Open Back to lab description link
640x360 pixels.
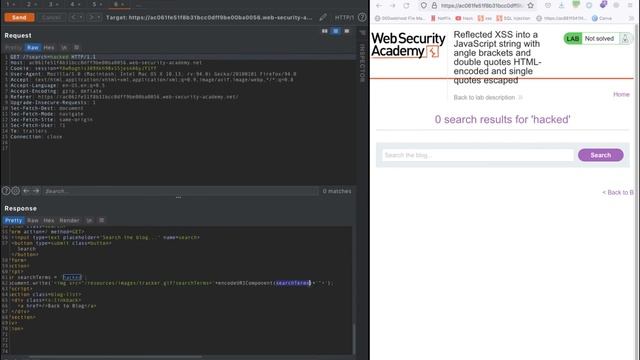(488, 98)
